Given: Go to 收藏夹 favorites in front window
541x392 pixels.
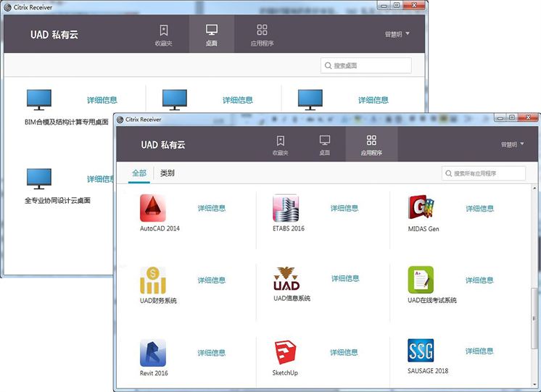Looking at the screenshot, I should [280, 145].
